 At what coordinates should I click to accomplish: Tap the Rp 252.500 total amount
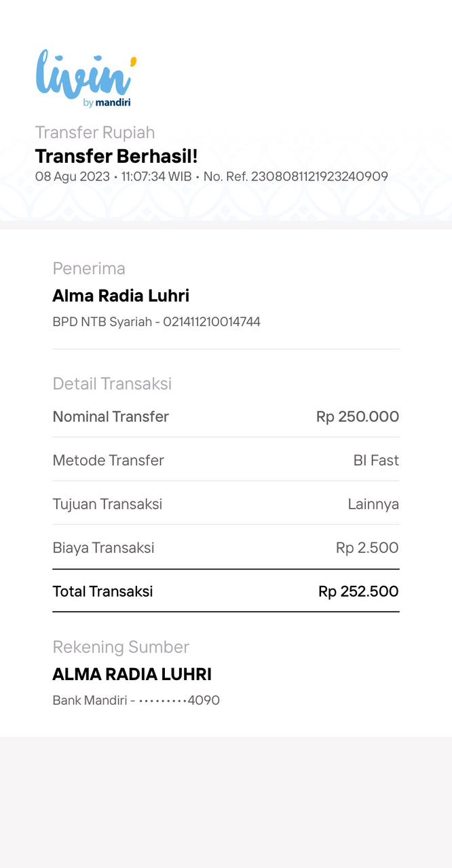point(358,591)
